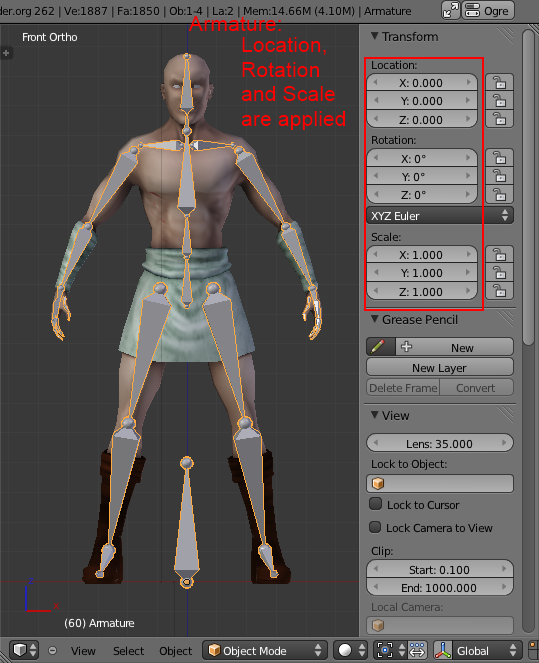Collapse the Grease Pencil panel
Image resolution: width=539 pixels, height=663 pixels.
375,319
